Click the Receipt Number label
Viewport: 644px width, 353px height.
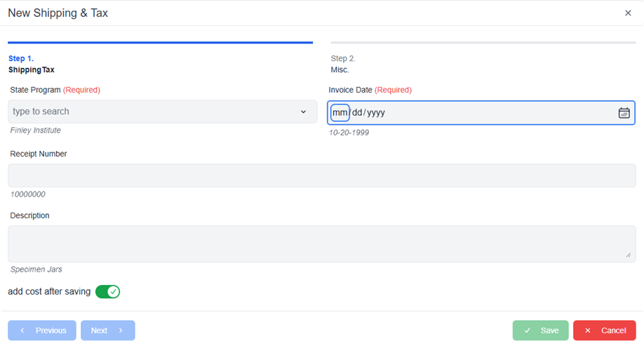click(x=38, y=154)
